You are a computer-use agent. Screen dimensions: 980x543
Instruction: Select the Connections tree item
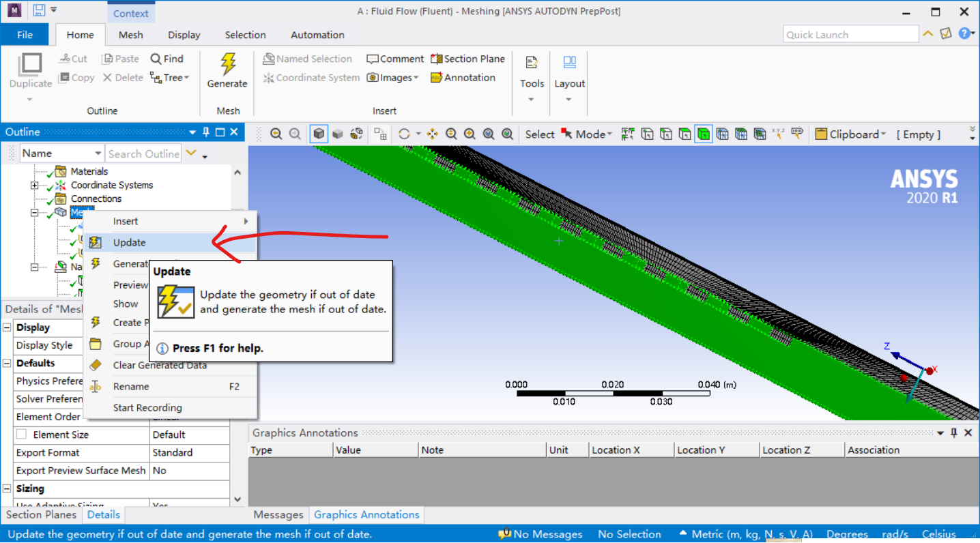(x=96, y=199)
